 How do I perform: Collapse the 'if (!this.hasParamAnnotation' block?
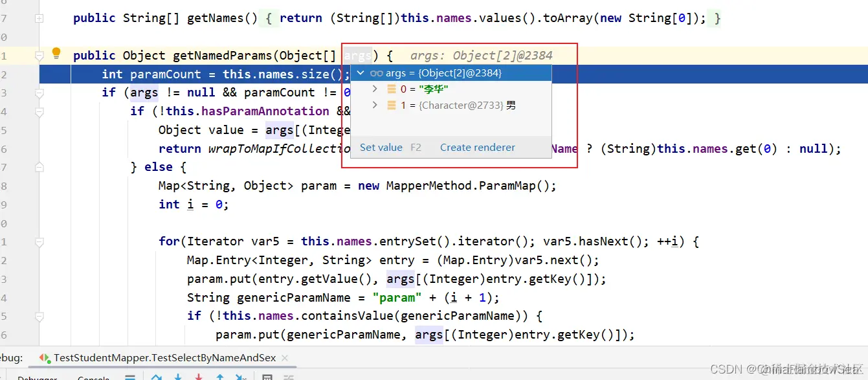coord(39,111)
